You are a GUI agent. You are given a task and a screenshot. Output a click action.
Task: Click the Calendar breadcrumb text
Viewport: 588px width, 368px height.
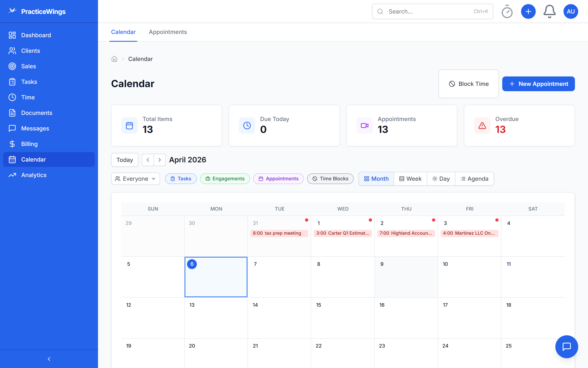tap(140, 59)
